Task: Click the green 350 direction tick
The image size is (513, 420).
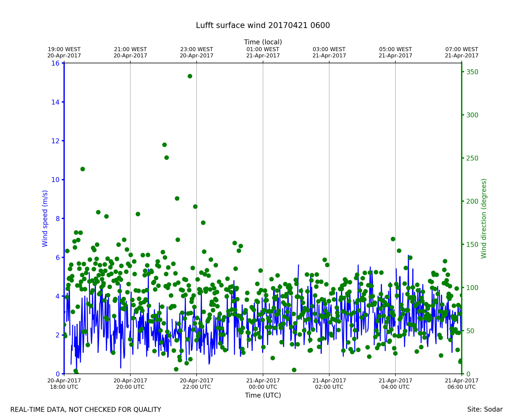Action: pyautogui.click(x=472, y=72)
